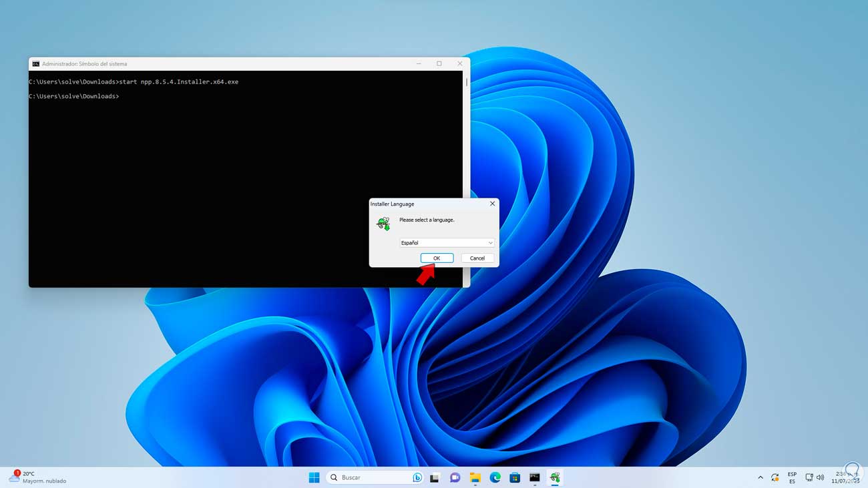Open the weather widget showing 20°C
The height and width of the screenshot is (488, 868).
click(37, 477)
